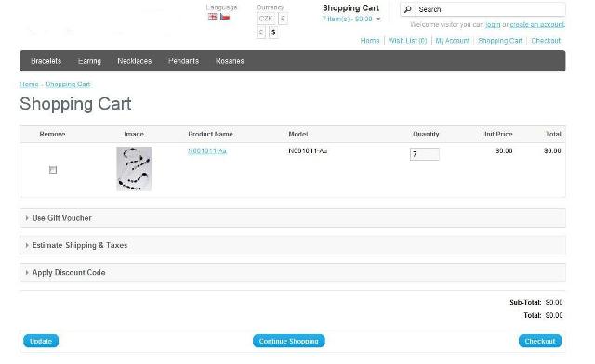
Task: Open the header cart dropdown arrow
Action: coord(378,19)
